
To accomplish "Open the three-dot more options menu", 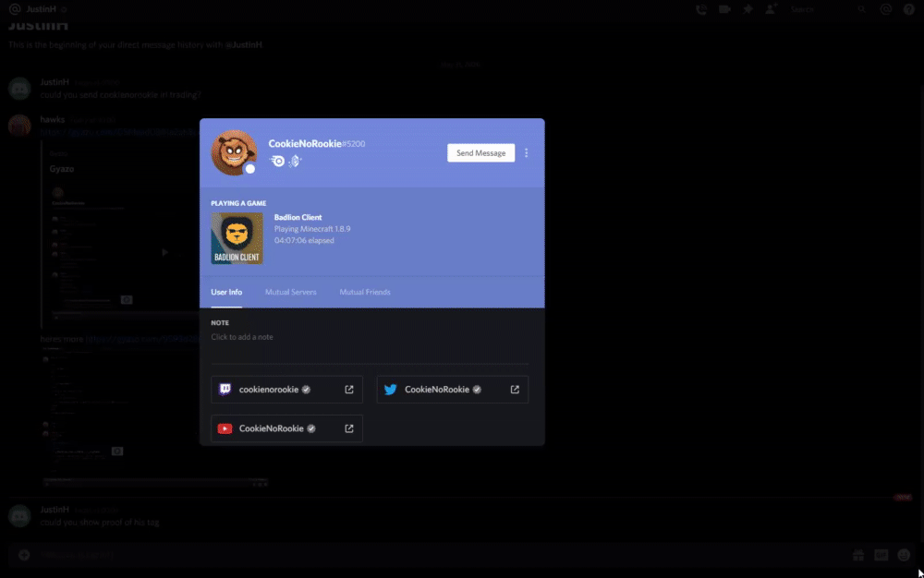I will (x=527, y=153).
